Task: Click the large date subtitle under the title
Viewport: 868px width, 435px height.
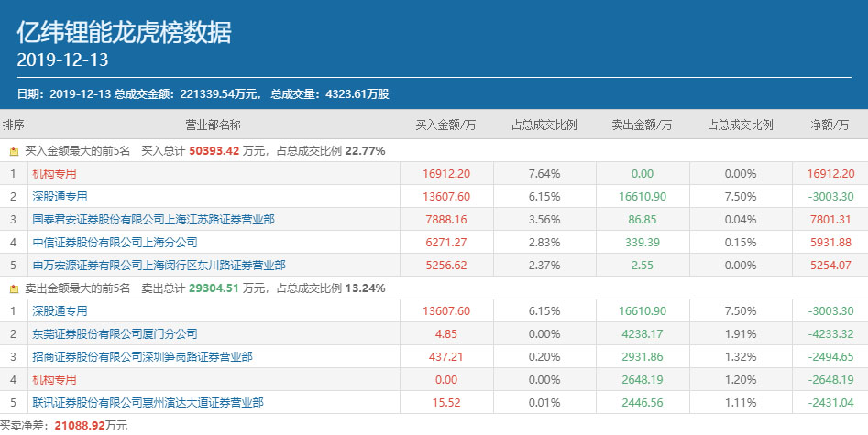Action: [63, 60]
